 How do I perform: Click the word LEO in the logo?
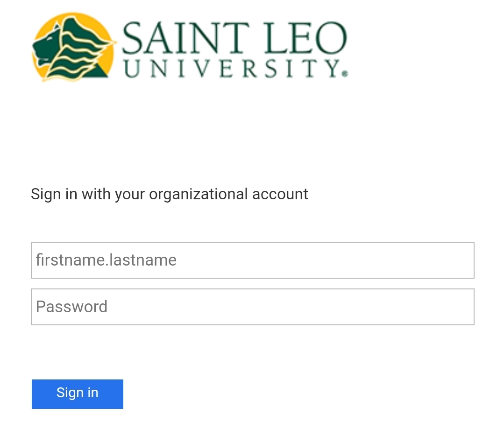tap(306, 37)
